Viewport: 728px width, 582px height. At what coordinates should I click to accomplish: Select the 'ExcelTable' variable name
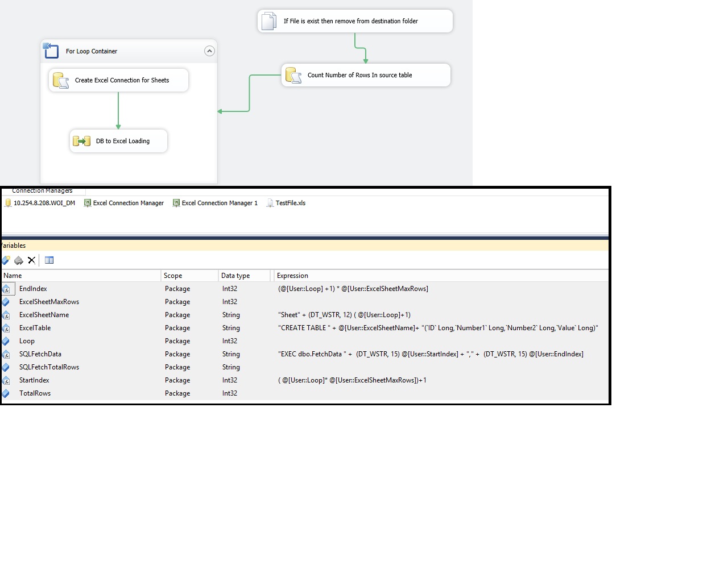pos(35,328)
